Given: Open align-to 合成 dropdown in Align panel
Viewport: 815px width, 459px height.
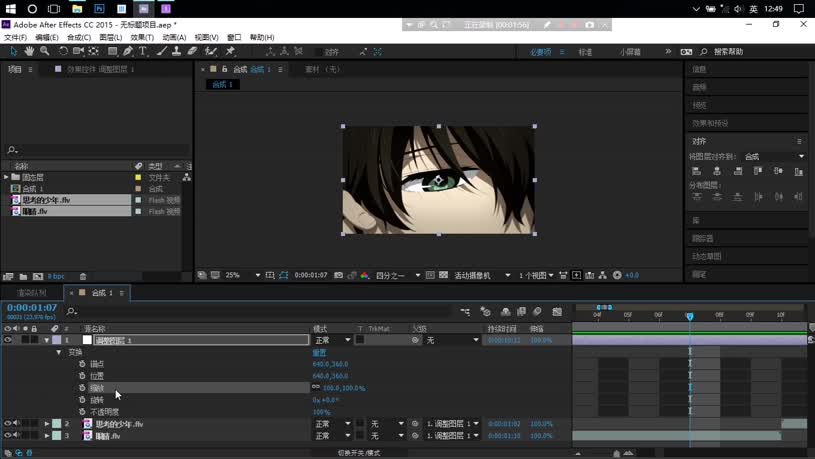Looking at the screenshot, I should [774, 156].
